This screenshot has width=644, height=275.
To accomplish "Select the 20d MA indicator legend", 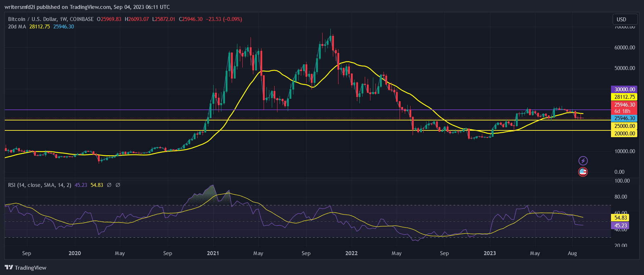I will (x=17, y=27).
